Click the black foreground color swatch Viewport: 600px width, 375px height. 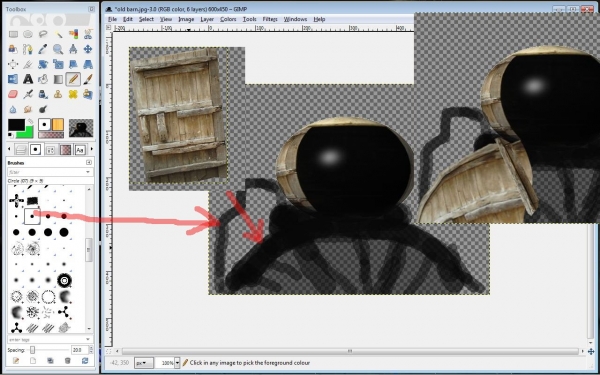click(16, 125)
